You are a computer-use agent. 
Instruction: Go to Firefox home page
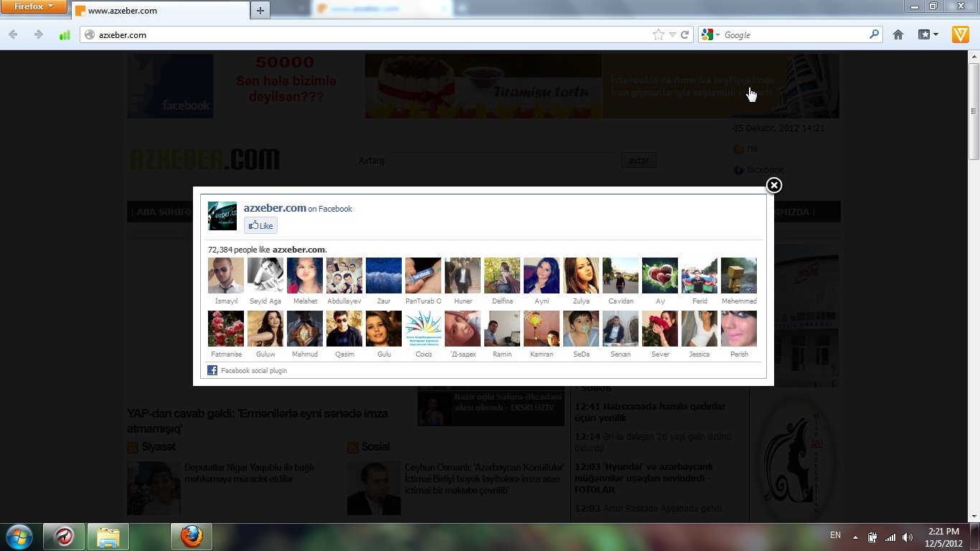pyautogui.click(x=898, y=34)
